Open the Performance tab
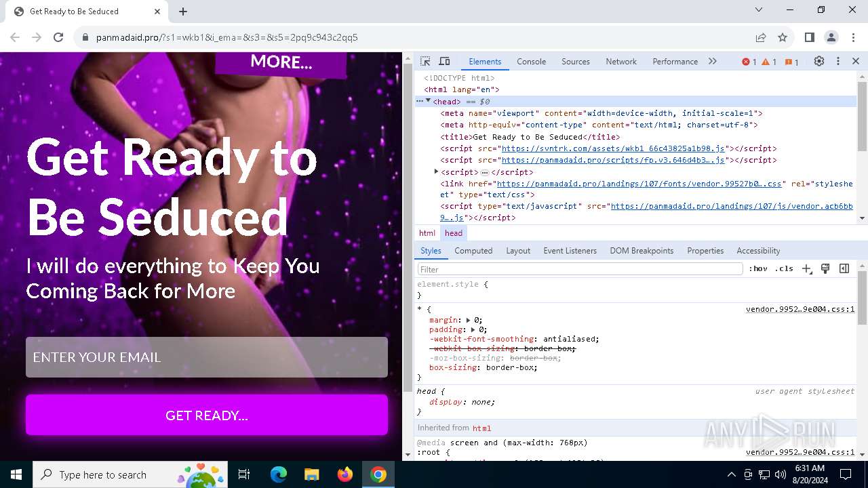The image size is (868, 488). coord(675,61)
